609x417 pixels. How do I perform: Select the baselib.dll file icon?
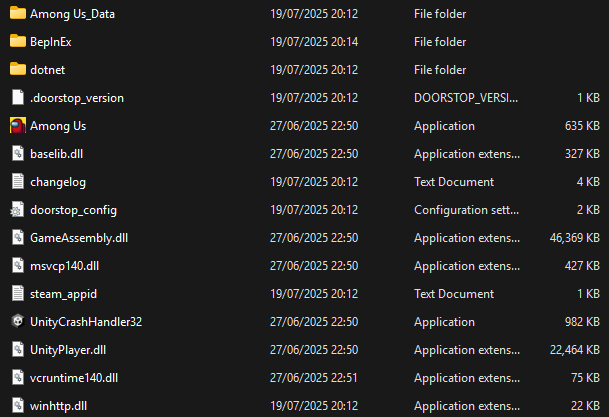17,153
